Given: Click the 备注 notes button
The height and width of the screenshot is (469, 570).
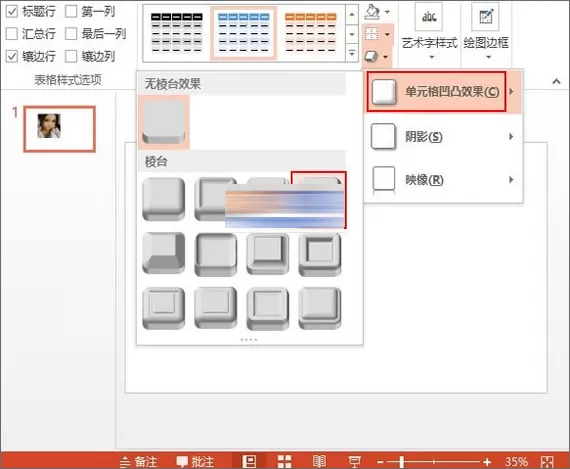Looking at the screenshot, I should (139, 462).
